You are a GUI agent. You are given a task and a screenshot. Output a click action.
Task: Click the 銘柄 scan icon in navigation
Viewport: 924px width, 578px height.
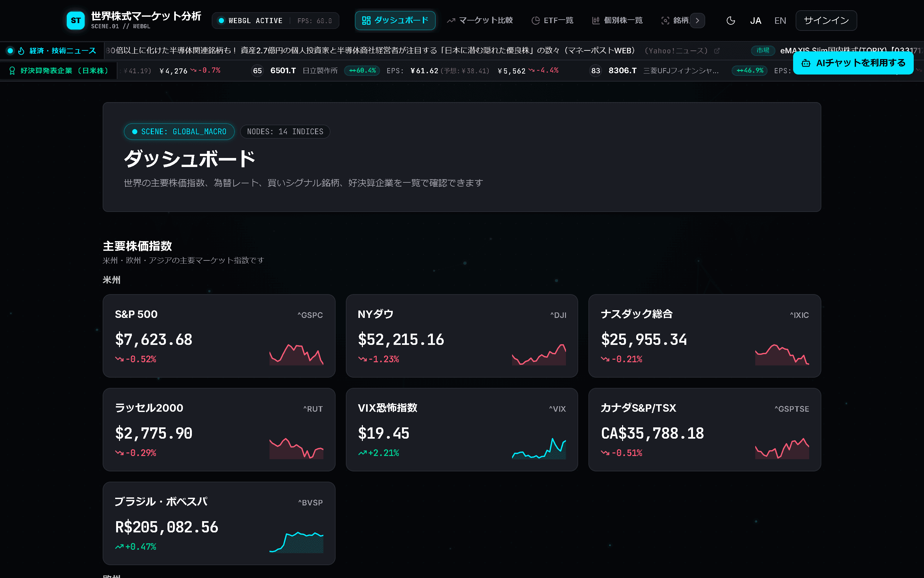pos(665,21)
